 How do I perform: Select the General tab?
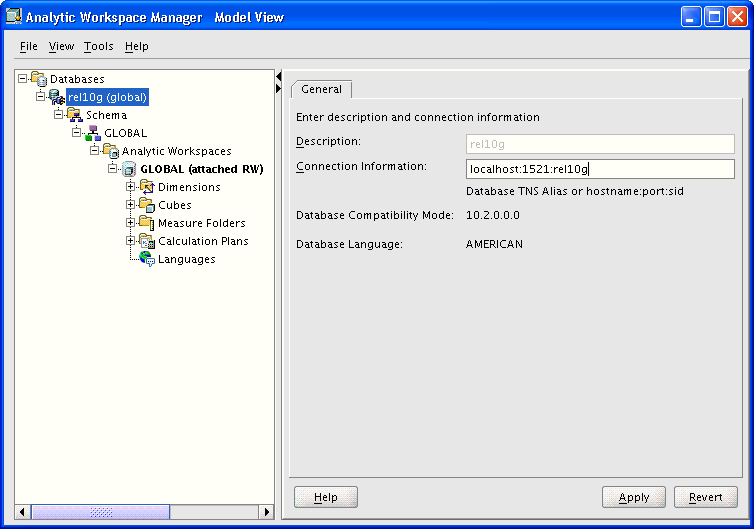tap(321, 89)
